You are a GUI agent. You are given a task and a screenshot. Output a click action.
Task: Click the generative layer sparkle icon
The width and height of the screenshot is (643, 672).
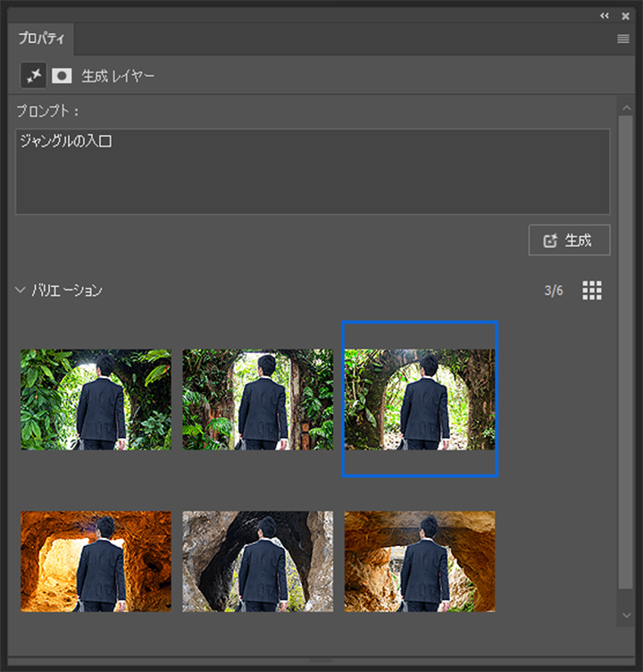click(x=33, y=75)
